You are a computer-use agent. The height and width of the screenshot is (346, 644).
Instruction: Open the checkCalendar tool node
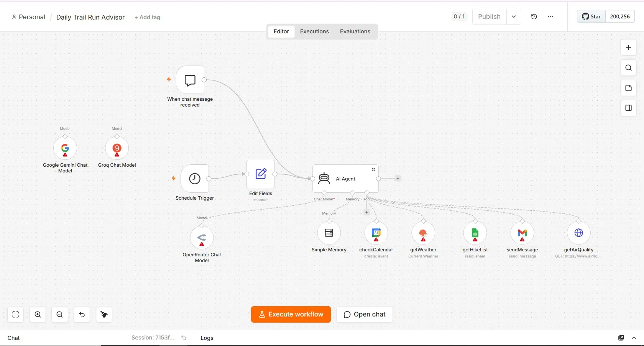click(x=376, y=233)
